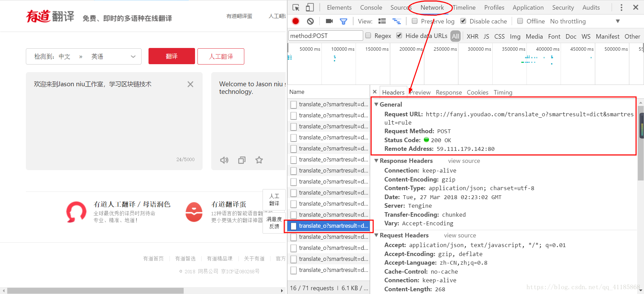Click the Youdao Translate logo
The width and height of the screenshot is (644, 294).
(50, 16)
